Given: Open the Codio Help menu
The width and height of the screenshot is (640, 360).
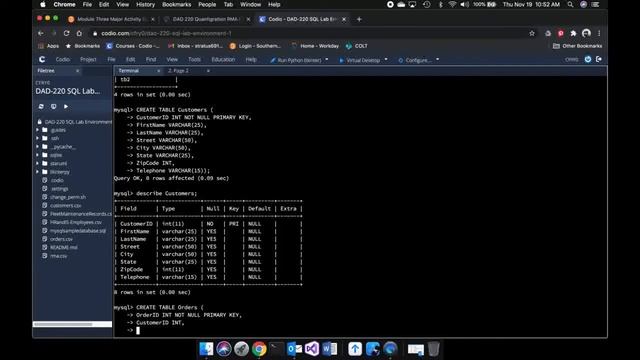Looking at the screenshot, I should click(251, 59).
